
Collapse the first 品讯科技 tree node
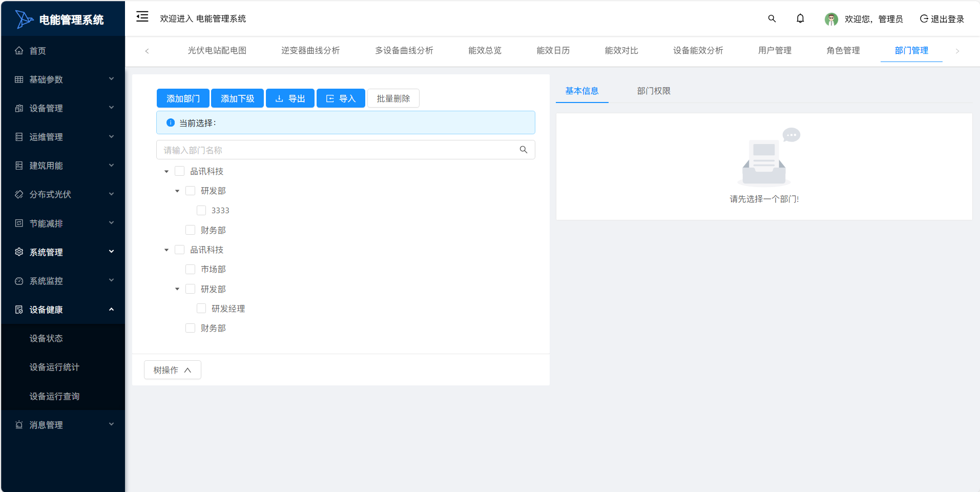pos(166,171)
